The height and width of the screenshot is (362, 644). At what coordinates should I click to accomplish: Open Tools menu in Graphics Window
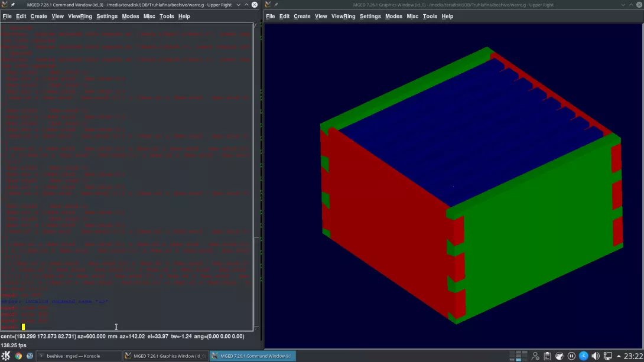tap(430, 17)
